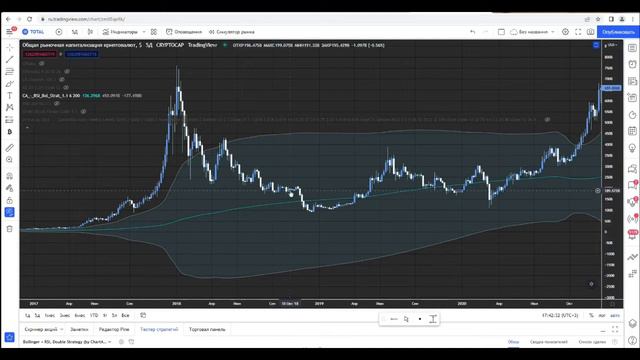Open the go to date calendar icon
This screenshot has height=360, width=640.
tap(143, 316)
